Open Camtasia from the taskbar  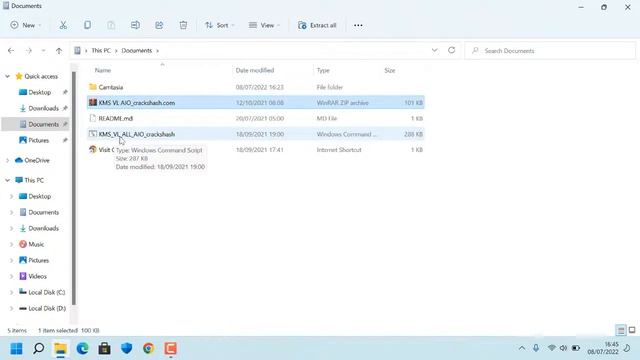pyautogui.click(x=171, y=349)
